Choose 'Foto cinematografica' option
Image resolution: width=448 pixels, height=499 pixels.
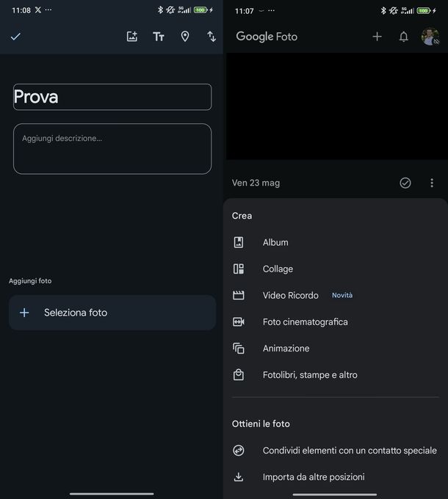(x=336, y=322)
